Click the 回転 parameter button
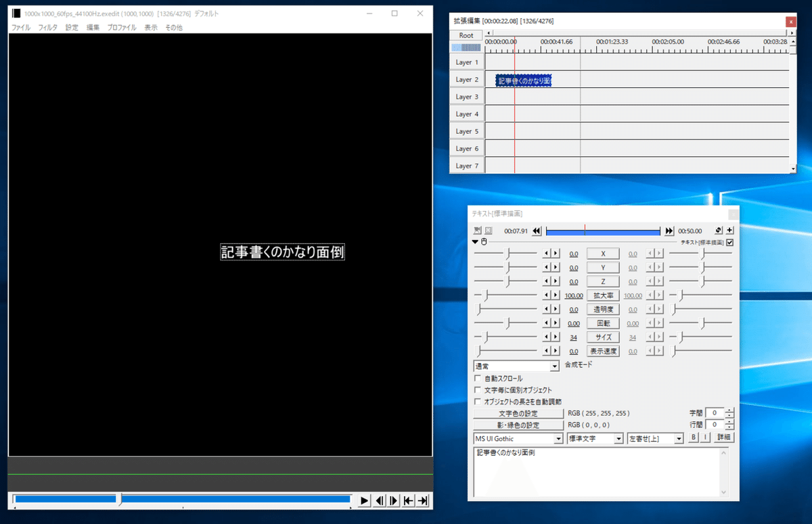This screenshot has height=524, width=812. tap(603, 323)
